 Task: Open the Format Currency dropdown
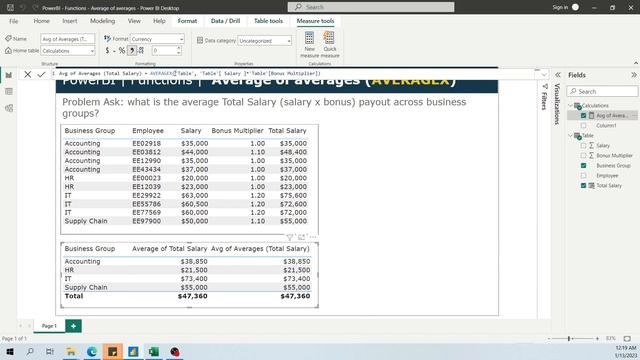click(157, 39)
